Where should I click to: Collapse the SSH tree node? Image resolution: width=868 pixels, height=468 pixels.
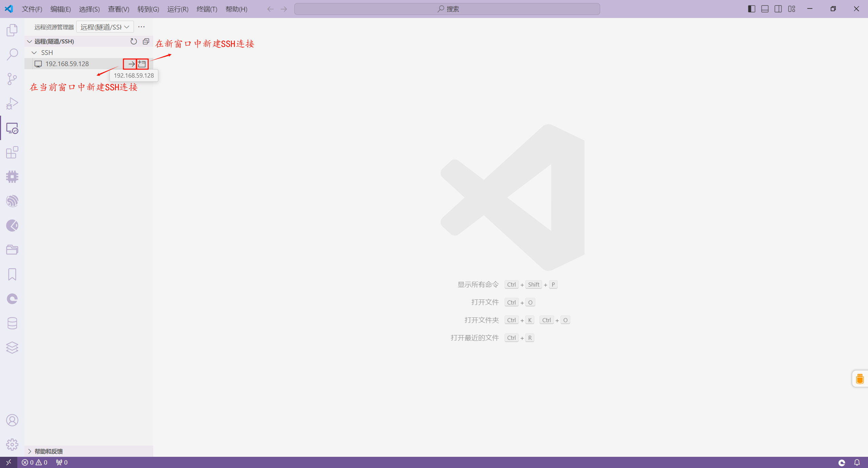tap(34, 53)
